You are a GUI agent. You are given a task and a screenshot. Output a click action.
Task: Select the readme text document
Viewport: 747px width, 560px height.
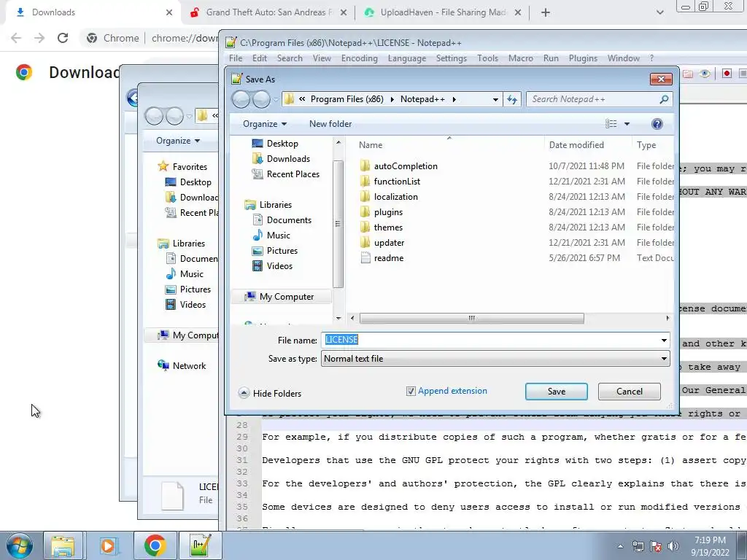tap(388, 257)
